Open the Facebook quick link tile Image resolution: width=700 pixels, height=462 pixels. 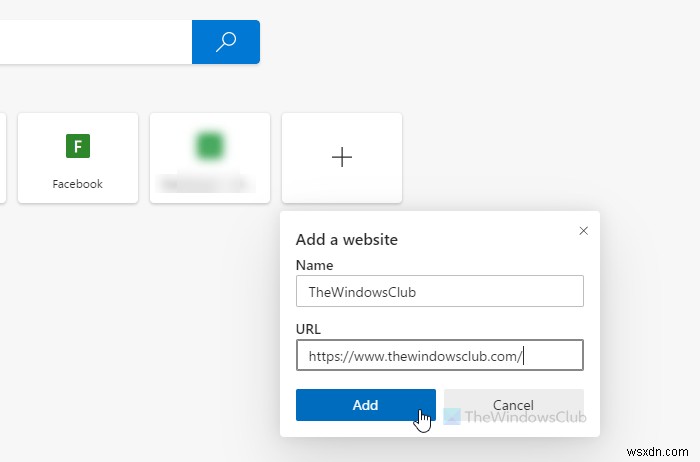[x=78, y=158]
